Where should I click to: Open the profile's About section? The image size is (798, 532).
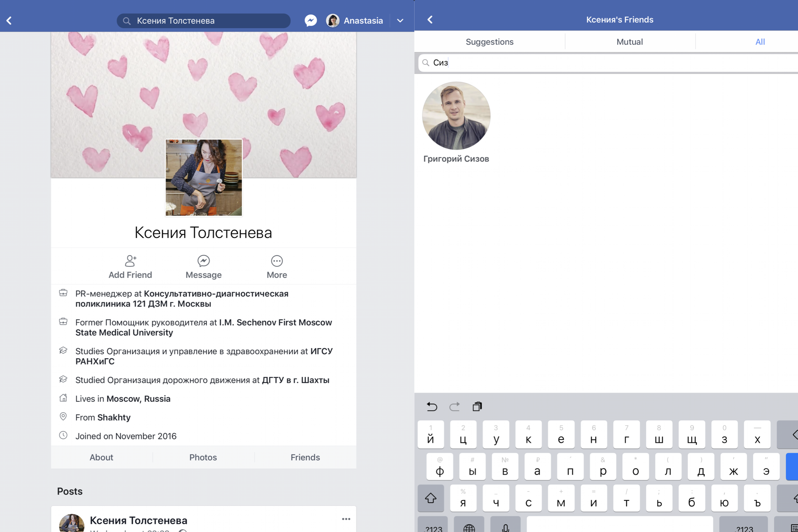point(101,457)
